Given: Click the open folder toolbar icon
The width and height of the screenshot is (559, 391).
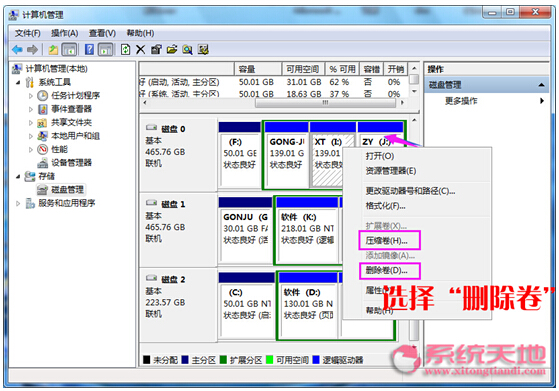Looking at the screenshot, I should click(172, 50).
